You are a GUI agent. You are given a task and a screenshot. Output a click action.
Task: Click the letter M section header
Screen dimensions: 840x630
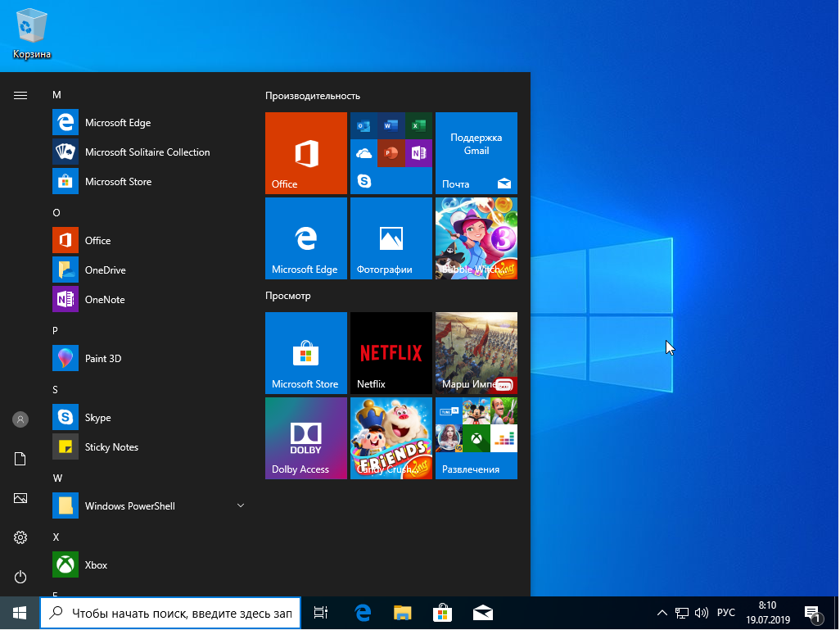pos(56,95)
